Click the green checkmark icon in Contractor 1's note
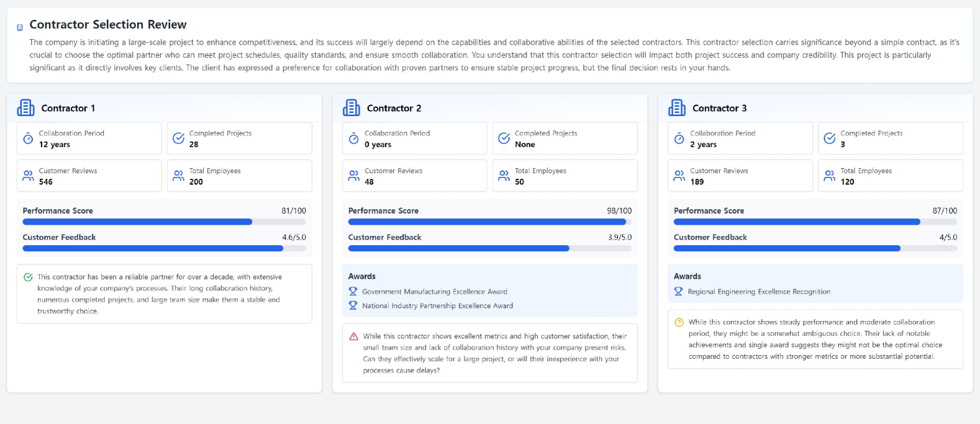This screenshot has width=980, height=424. [28, 277]
